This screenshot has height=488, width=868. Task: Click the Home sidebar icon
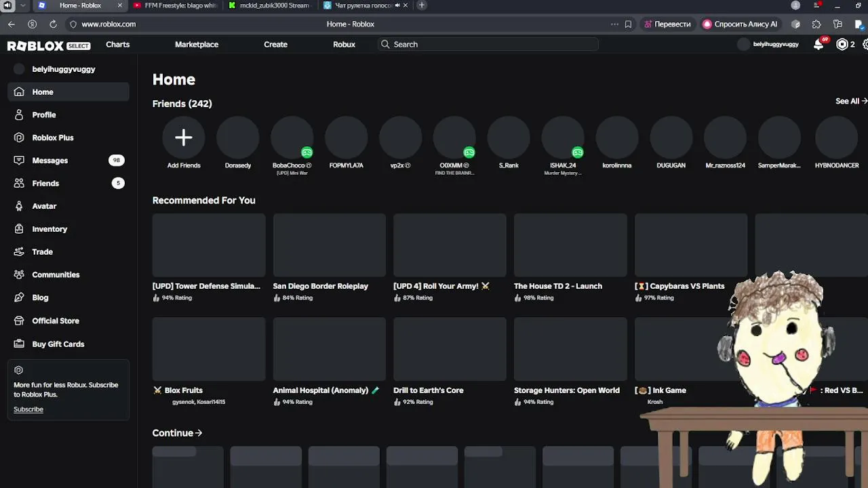[19, 92]
